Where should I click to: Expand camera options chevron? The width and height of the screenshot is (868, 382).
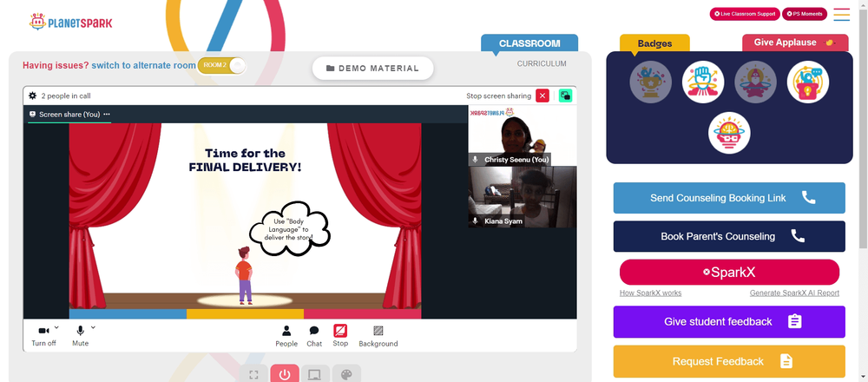pyautogui.click(x=56, y=328)
